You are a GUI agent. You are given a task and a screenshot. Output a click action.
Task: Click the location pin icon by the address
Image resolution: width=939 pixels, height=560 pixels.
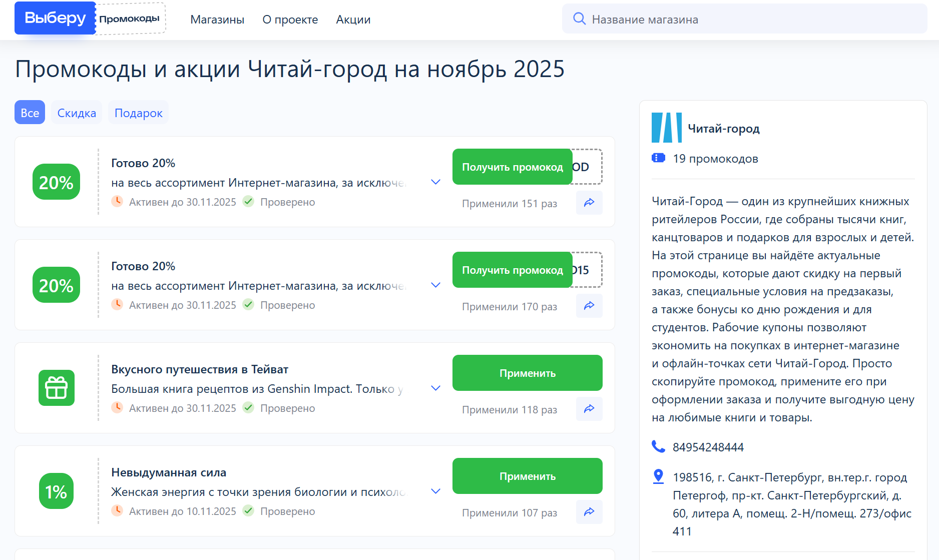tap(658, 476)
